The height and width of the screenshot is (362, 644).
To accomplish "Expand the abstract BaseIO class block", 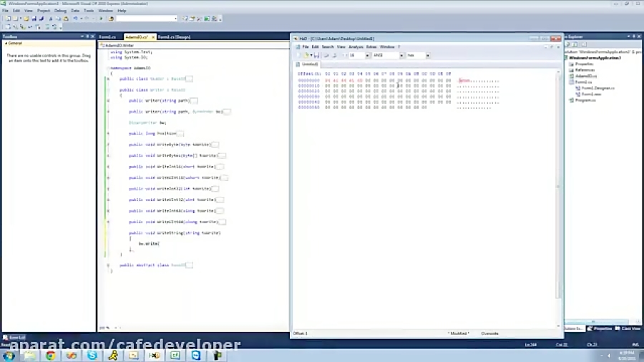I will (108, 265).
